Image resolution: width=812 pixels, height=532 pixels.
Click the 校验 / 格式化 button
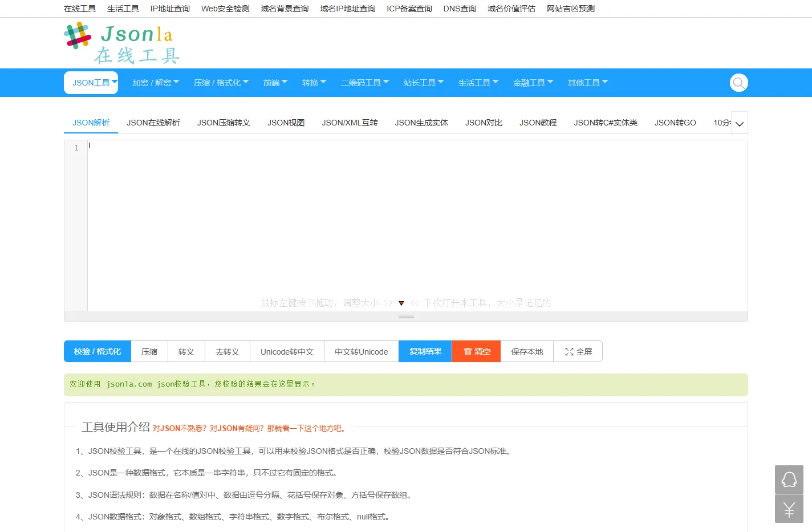pos(98,351)
